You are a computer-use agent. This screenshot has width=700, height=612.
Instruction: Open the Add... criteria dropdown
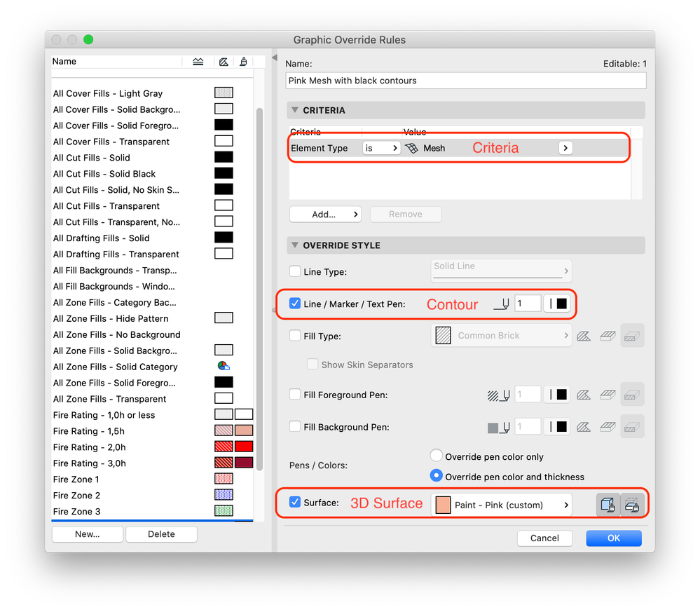(325, 215)
